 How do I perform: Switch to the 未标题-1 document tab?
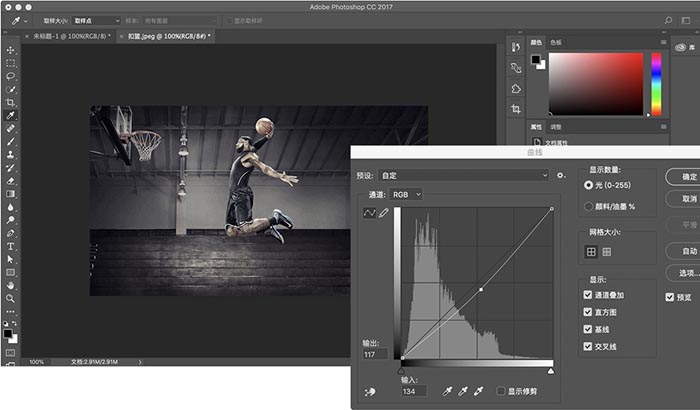coord(69,36)
